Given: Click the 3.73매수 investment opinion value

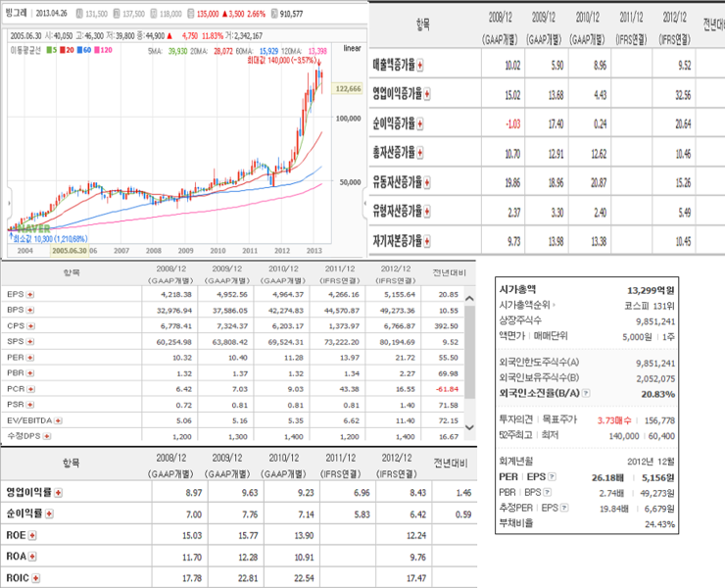Looking at the screenshot, I should click(x=614, y=420).
